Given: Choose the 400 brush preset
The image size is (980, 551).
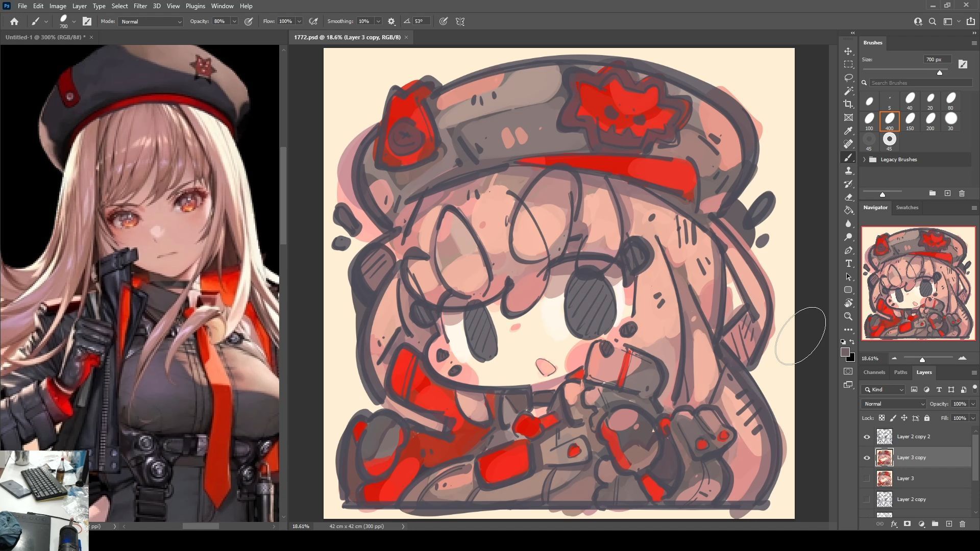Looking at the screenshot, I should coord(890,121).
